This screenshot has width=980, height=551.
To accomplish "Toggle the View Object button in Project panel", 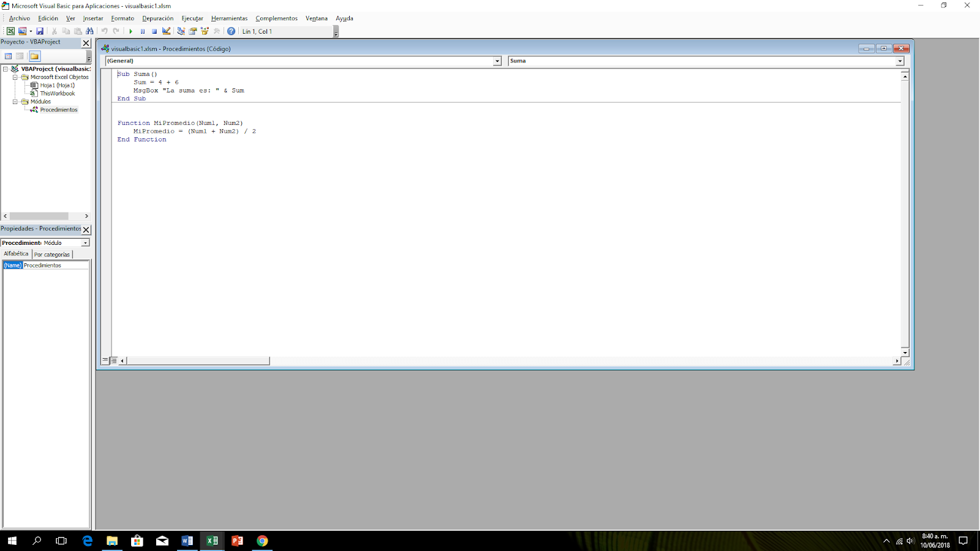I will tap(20, 56).
